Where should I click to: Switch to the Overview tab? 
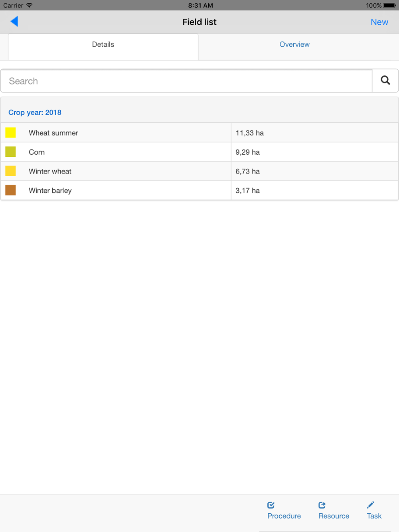pos(294,45)
